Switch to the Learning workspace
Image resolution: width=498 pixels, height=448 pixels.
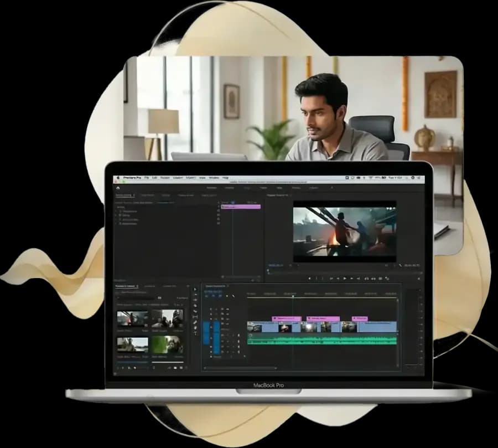[211, 188]
